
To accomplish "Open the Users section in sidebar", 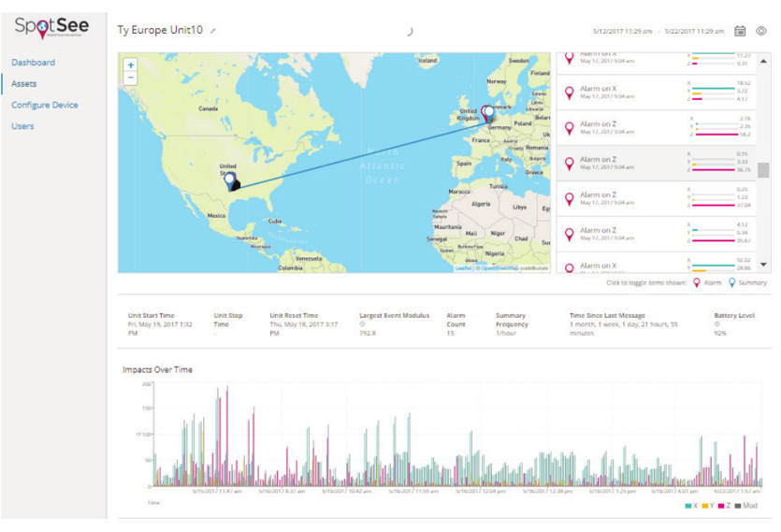I will pos(22,126).
